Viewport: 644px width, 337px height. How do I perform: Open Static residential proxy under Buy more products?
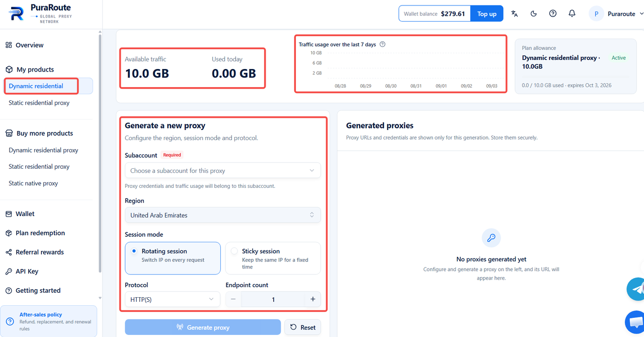click(x=39, y=167)
